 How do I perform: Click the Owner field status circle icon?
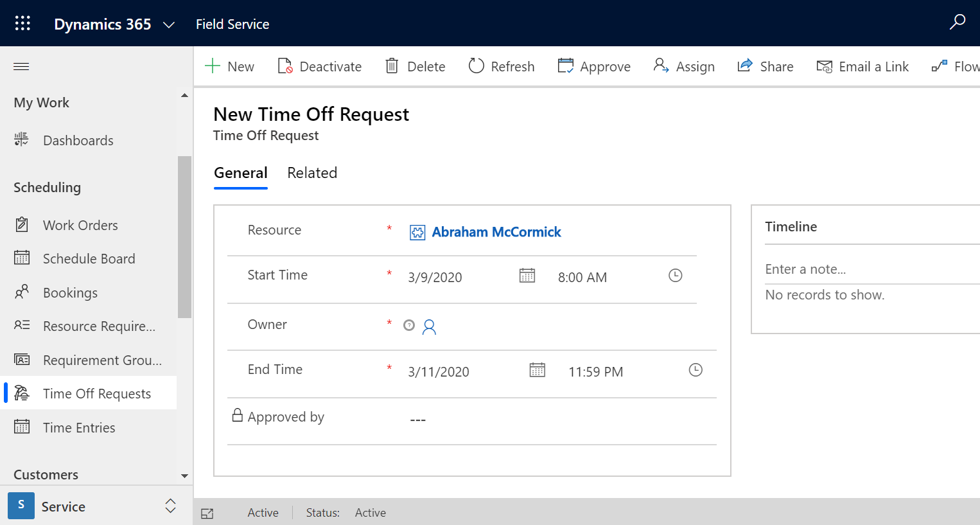coord(409,325)
